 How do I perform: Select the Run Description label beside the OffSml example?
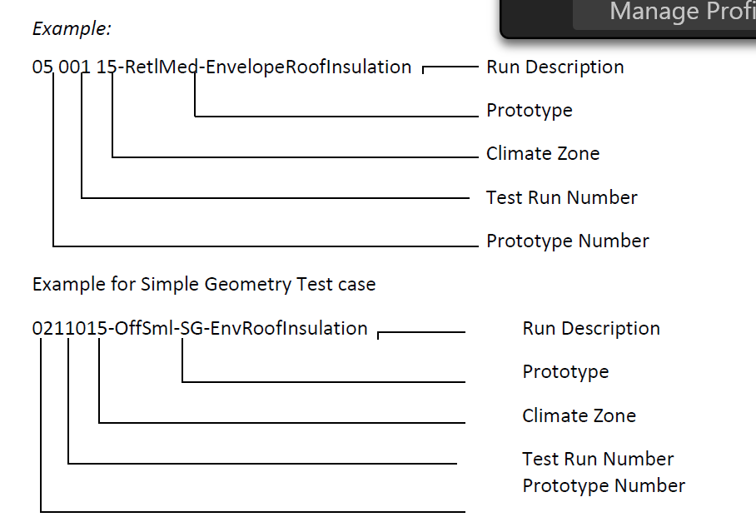coord(591,328)
